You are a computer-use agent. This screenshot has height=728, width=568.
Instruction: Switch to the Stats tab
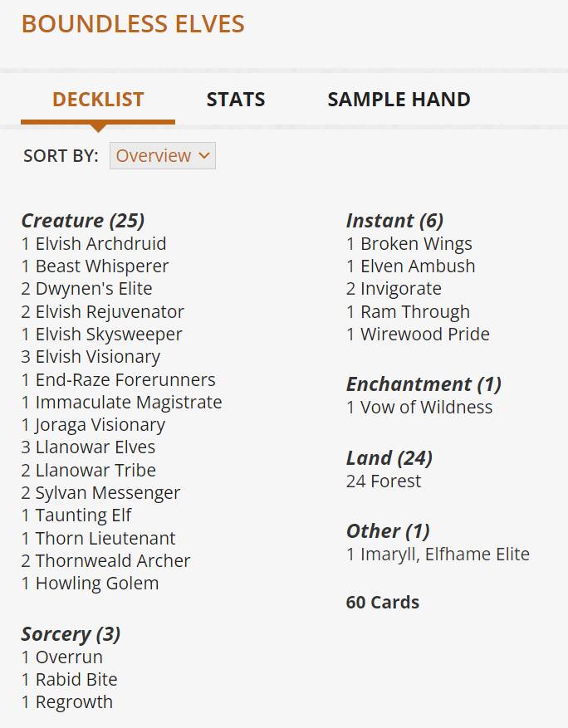[236, 100]
